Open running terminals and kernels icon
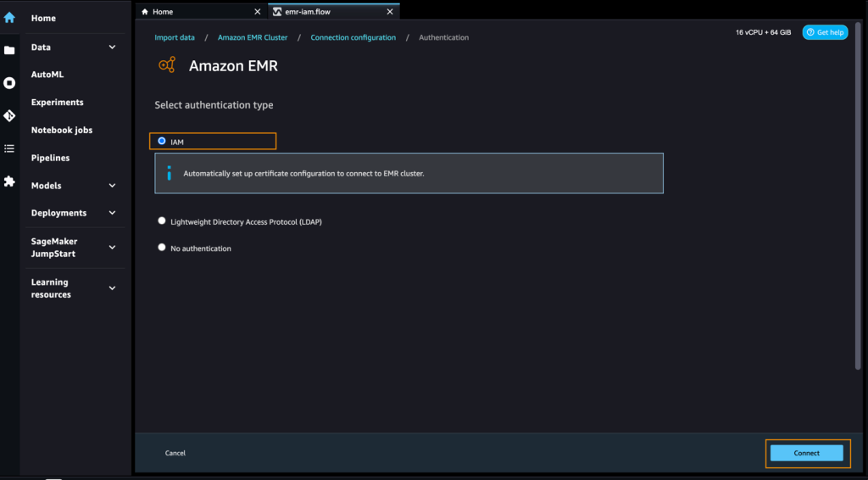 point(9,83)
